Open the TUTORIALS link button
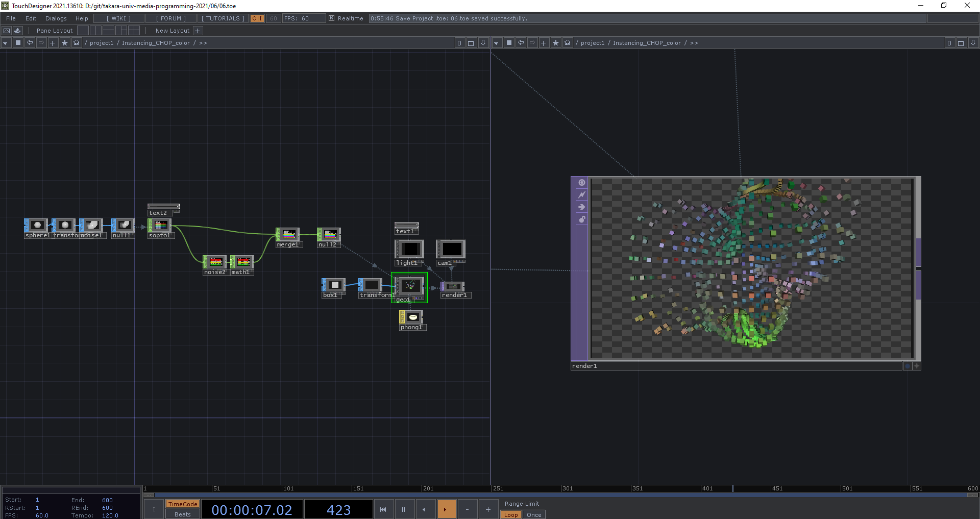 [223, 18]
